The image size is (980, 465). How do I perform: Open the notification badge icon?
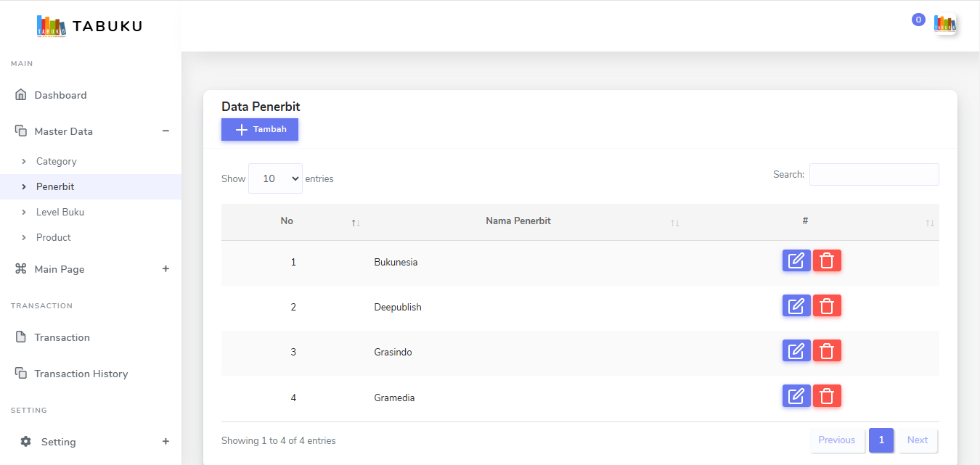(x=918, y=20)
